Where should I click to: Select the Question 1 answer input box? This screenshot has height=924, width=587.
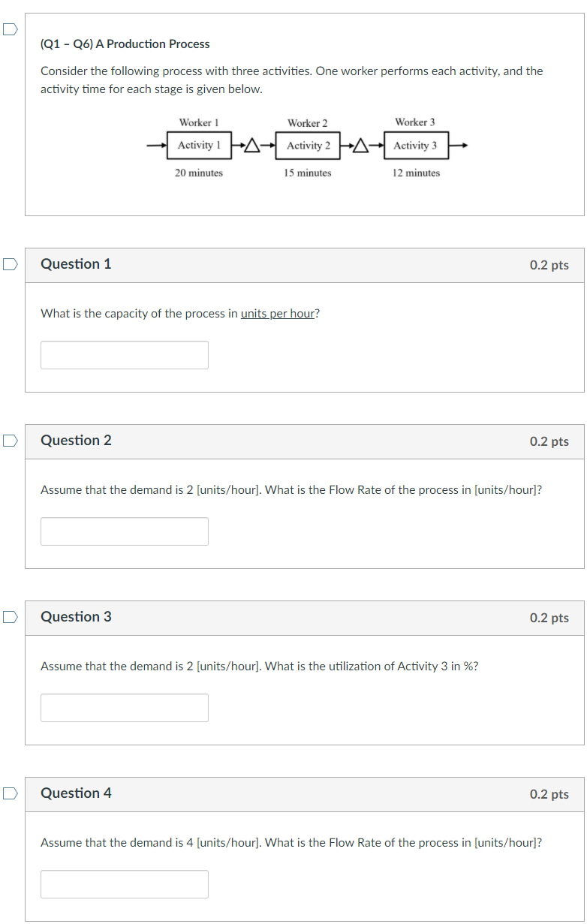coord(124,354)
